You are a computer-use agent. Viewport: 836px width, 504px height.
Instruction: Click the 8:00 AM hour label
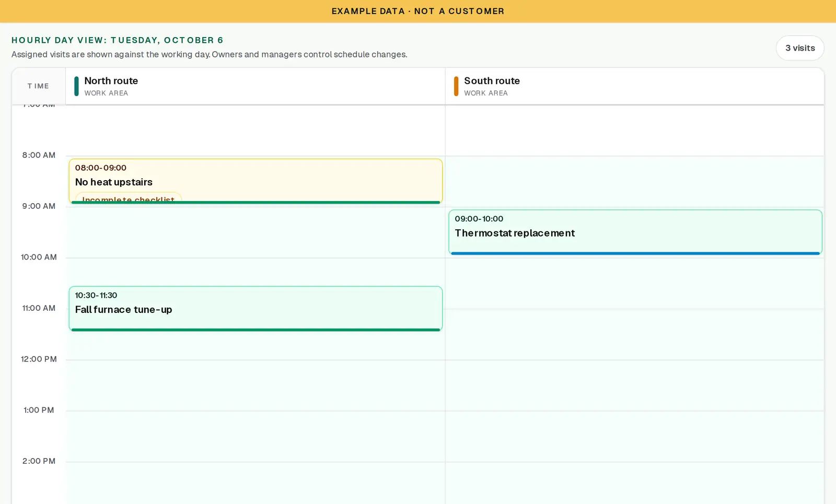coord(39,155)
